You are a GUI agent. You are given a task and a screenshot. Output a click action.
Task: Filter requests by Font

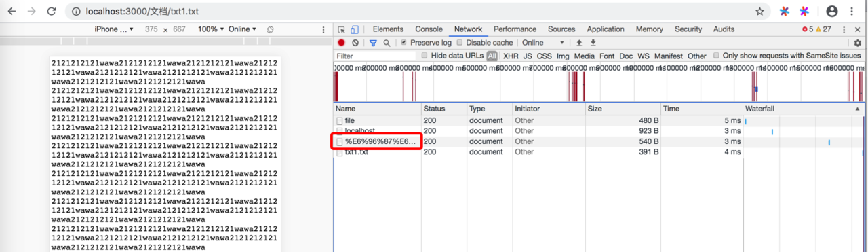pos(607,56)
